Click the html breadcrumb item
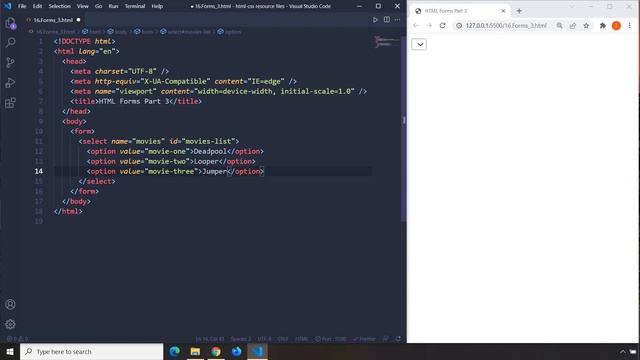Image resolution: width=640 pixels, height=360 pixels. (x=91, y=31)
